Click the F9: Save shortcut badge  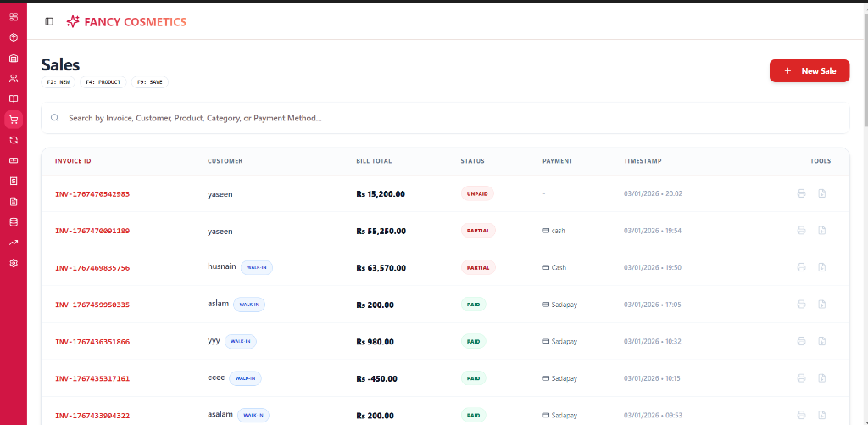pyautogui.click(x=149, y=82)
